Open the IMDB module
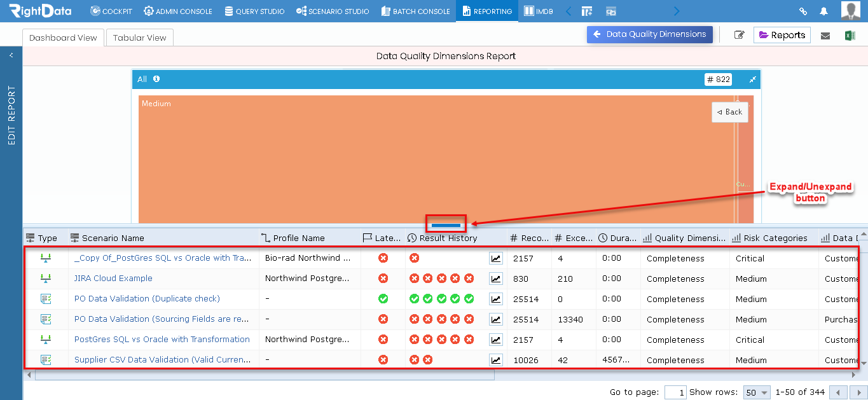The width and height of the screenshot is (868, 400). point(538,11)
